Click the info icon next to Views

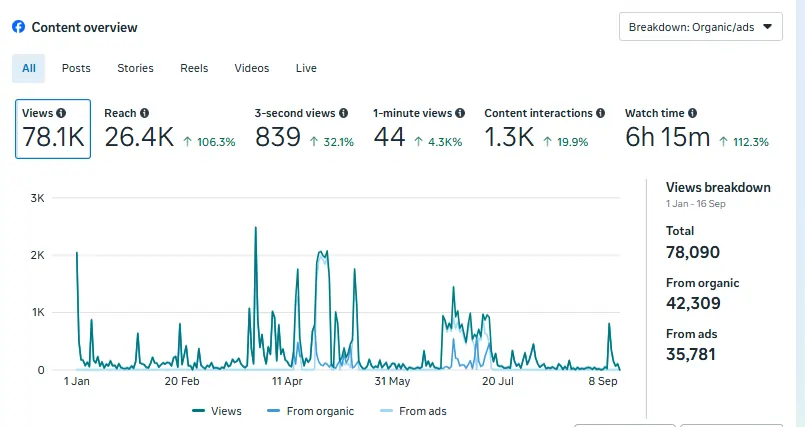62,114
